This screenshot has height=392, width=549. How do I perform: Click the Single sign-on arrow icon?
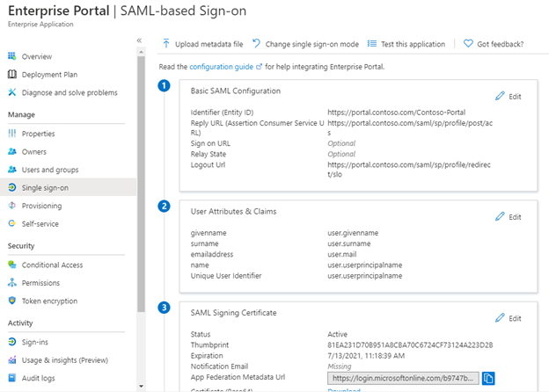tap(12, 187)
